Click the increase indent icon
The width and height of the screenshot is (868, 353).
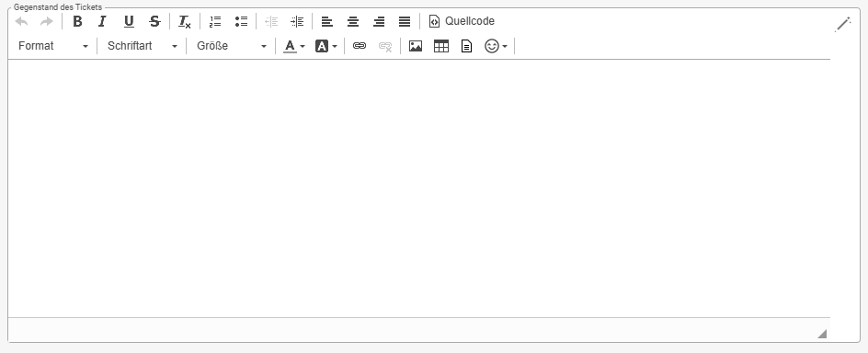click(x=297, y=21)
